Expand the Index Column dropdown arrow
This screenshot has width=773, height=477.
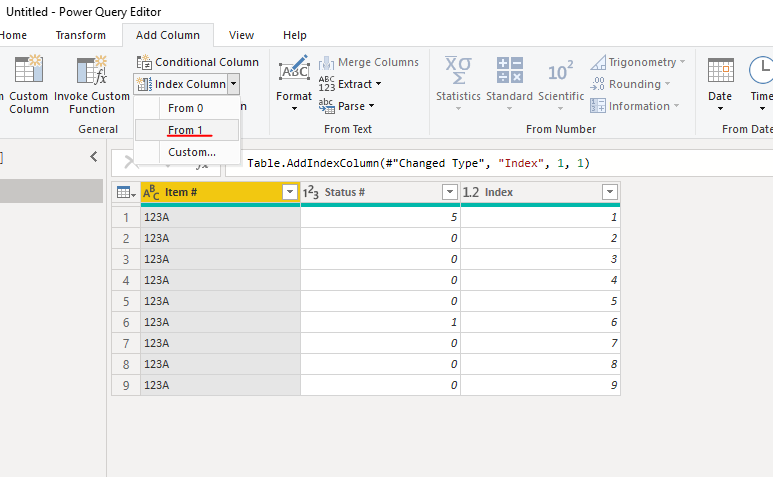click(234, 84)
